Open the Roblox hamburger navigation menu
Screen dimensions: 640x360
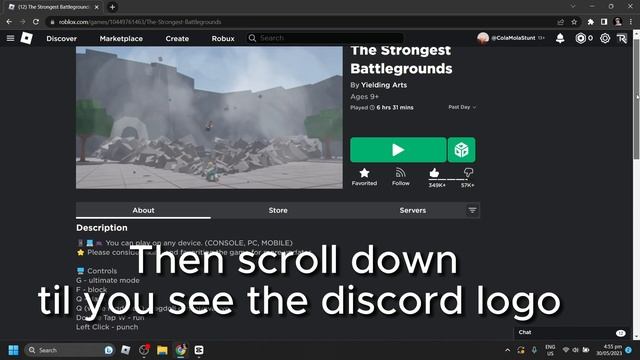pyautogui.click(x=10, y=38)
